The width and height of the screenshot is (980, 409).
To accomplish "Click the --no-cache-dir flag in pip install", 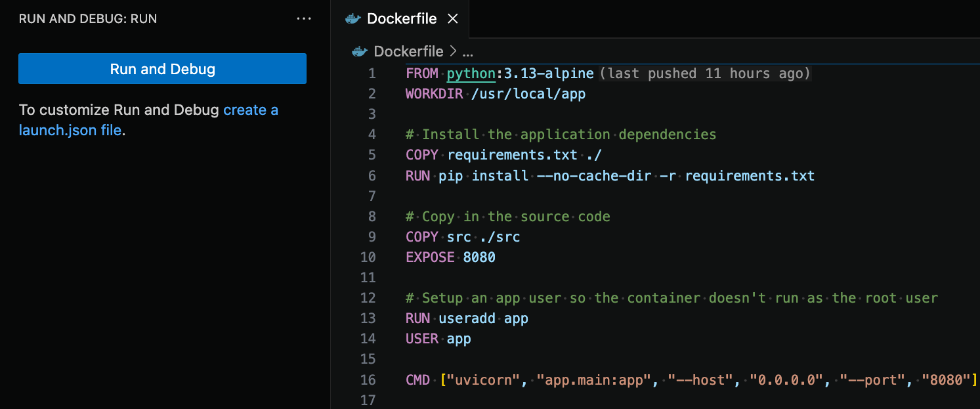I will 595,176.
